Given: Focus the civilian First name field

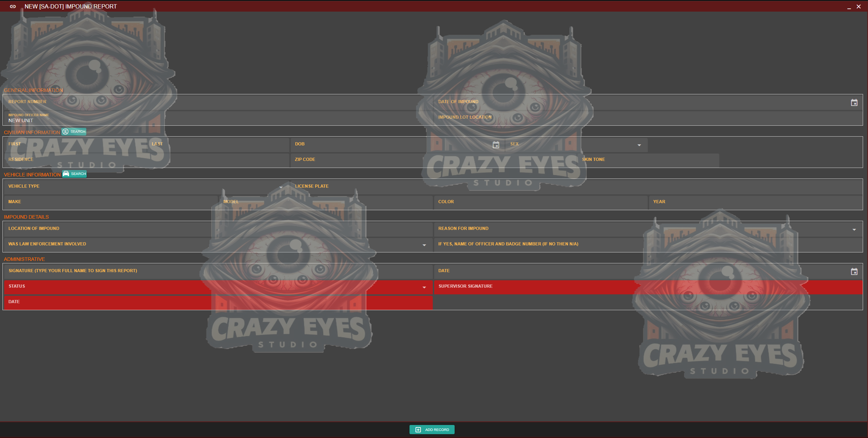Looking at the screenshot, I should click(x=75, y=145).
